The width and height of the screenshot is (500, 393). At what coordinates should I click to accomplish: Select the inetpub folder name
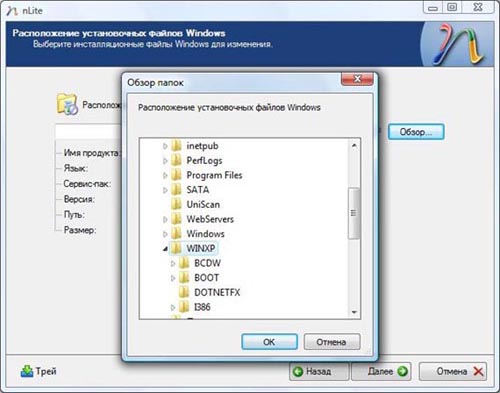click(202, 146)
